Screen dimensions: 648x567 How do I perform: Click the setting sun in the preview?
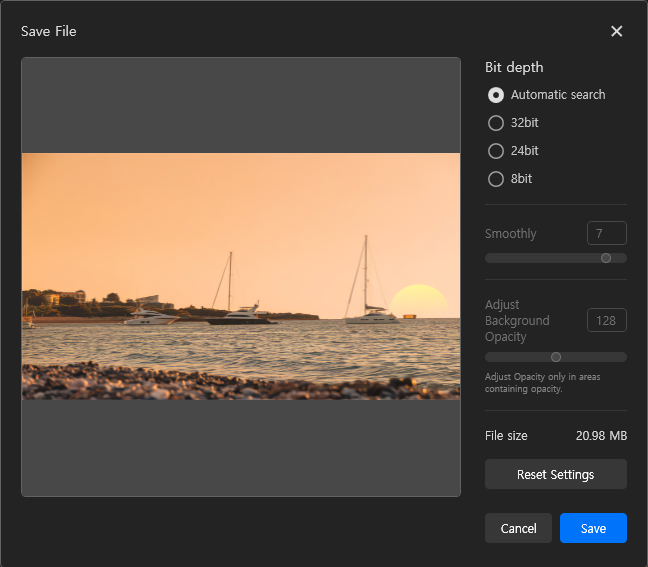click(418, 300)
